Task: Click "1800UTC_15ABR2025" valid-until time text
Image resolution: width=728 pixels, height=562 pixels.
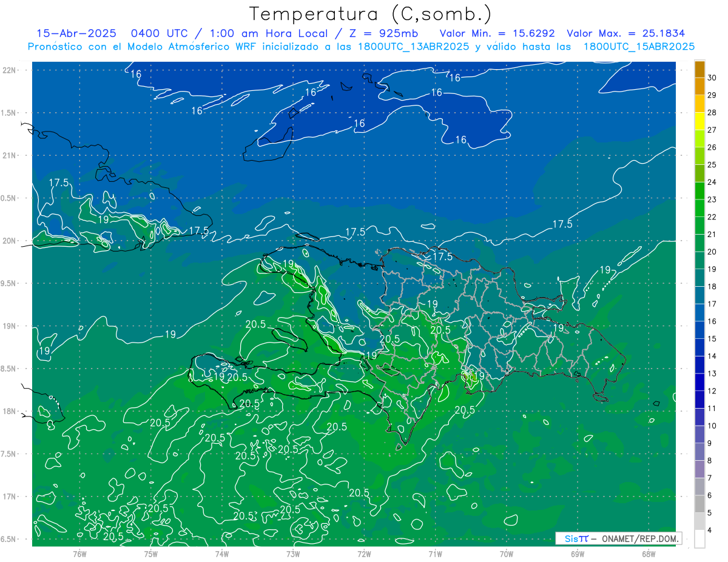Action: click(x=639, y=47)
